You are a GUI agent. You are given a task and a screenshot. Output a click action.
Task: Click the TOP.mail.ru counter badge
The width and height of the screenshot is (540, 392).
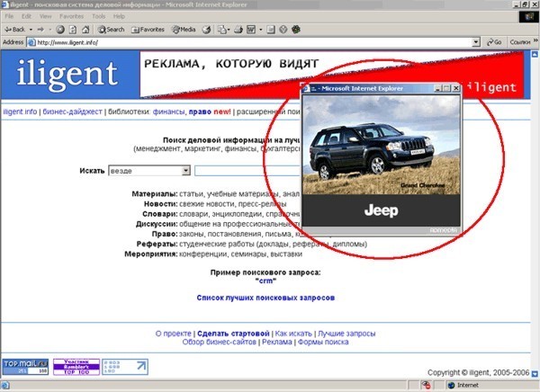click(x=25, y=367)
